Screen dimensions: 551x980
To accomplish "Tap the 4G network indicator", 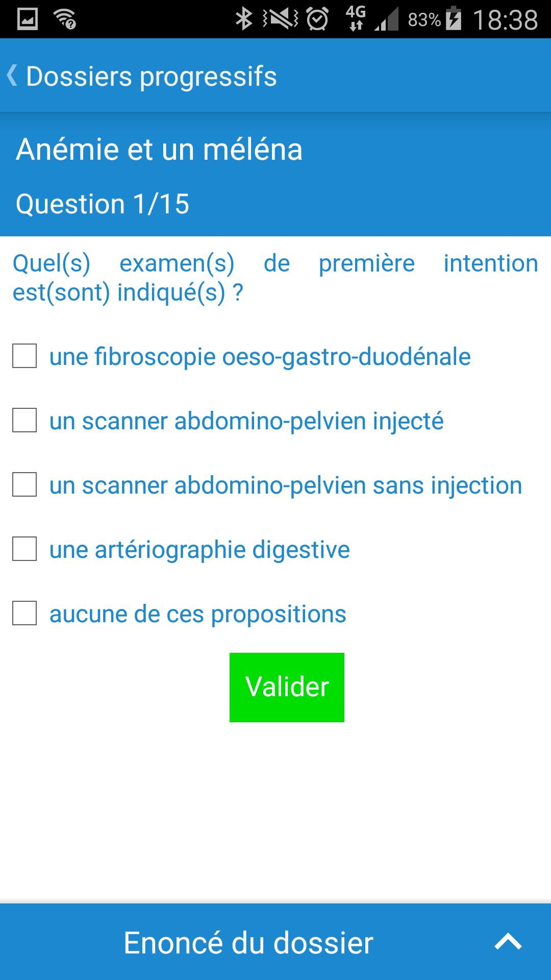I will tap(356, 19).
